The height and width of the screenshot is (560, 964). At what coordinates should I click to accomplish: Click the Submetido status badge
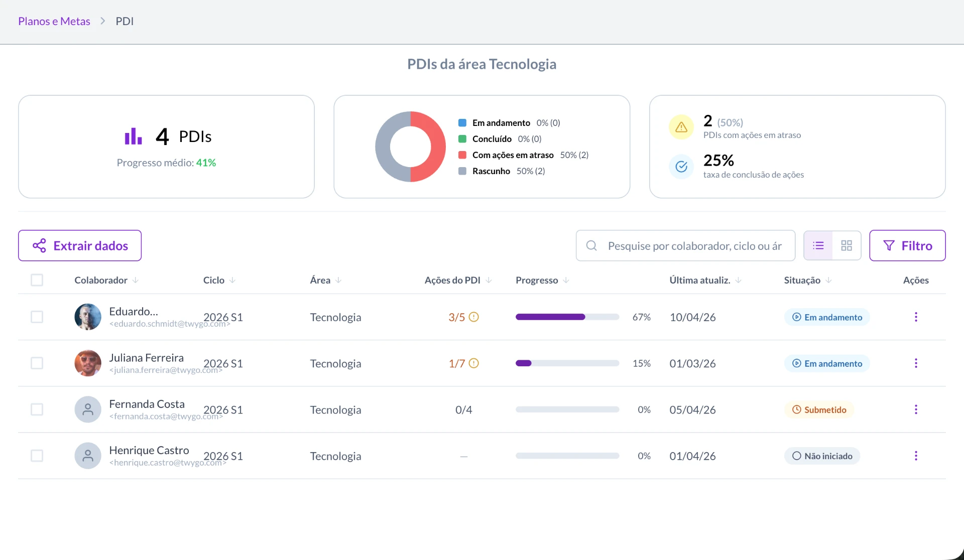[x=819, y=409]
